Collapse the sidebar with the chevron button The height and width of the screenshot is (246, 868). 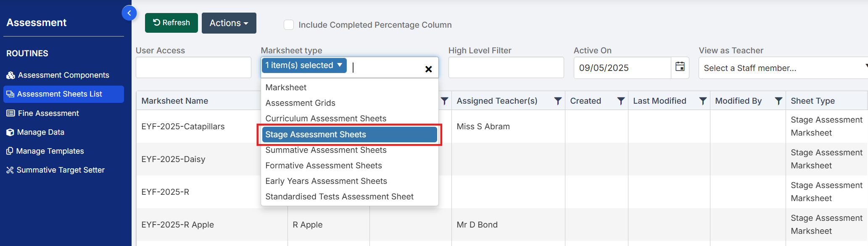[x=129, y=13]
